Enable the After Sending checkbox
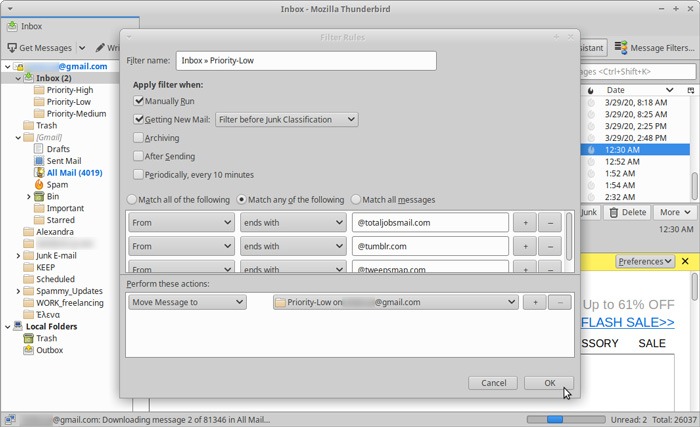 [138, 156]
